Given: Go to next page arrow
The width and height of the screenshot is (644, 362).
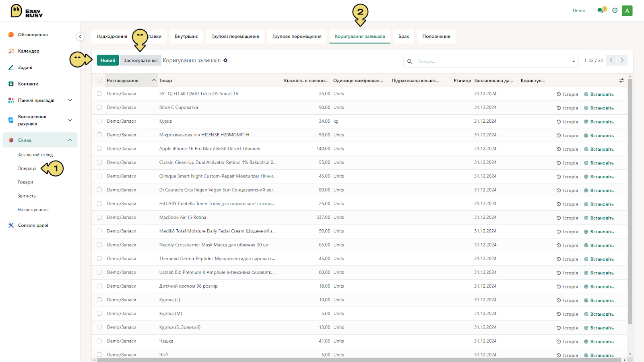Looking at the screenshot, I should coord(622,60).
